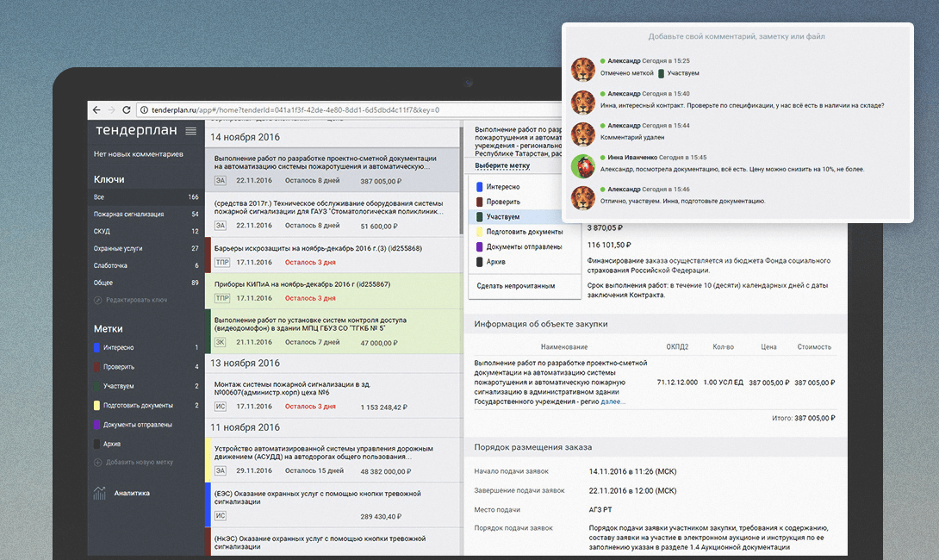
Task: Open the 'Выберите метку' dropdown
Action: coord(502,165)
